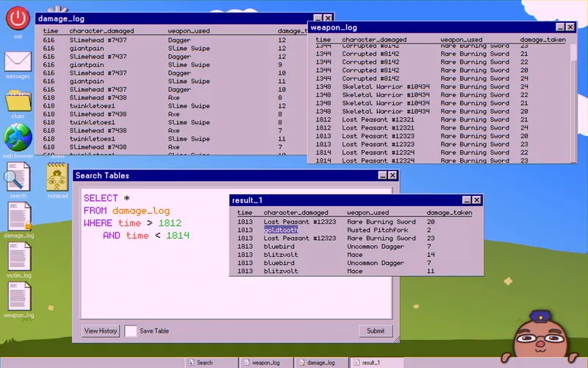
Task: Click Rusted Pitchfork in result_1
Action: [377, 230]
